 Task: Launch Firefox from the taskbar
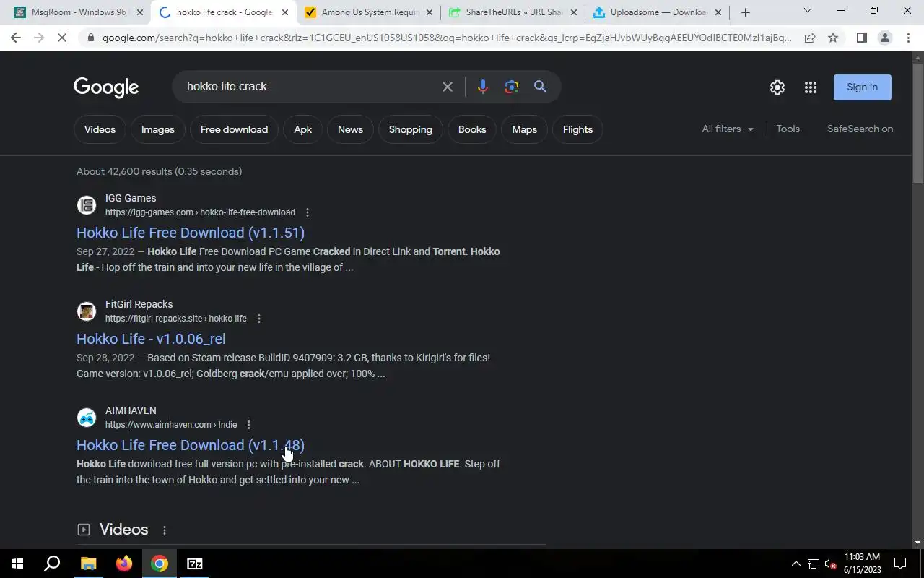tap(124, 564)
